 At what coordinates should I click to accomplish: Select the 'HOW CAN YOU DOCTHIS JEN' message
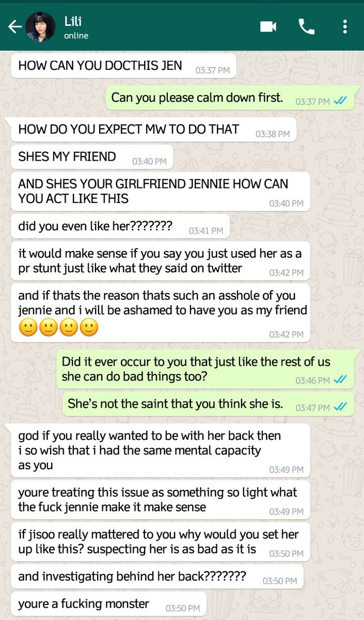[123, 66]
